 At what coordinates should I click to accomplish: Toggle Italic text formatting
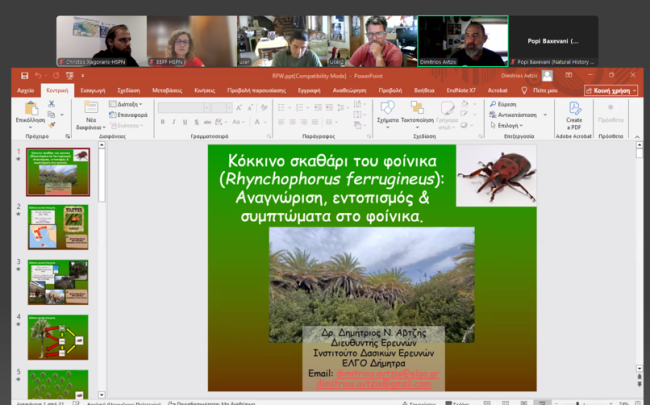pos(172,121)
